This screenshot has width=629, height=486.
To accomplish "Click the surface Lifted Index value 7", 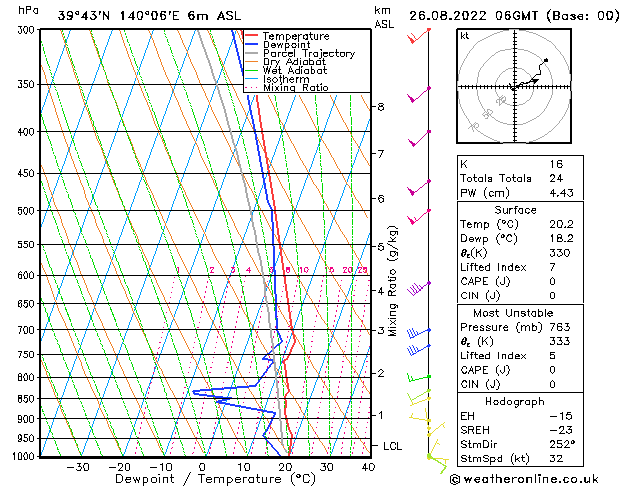I will click(553, 267).
